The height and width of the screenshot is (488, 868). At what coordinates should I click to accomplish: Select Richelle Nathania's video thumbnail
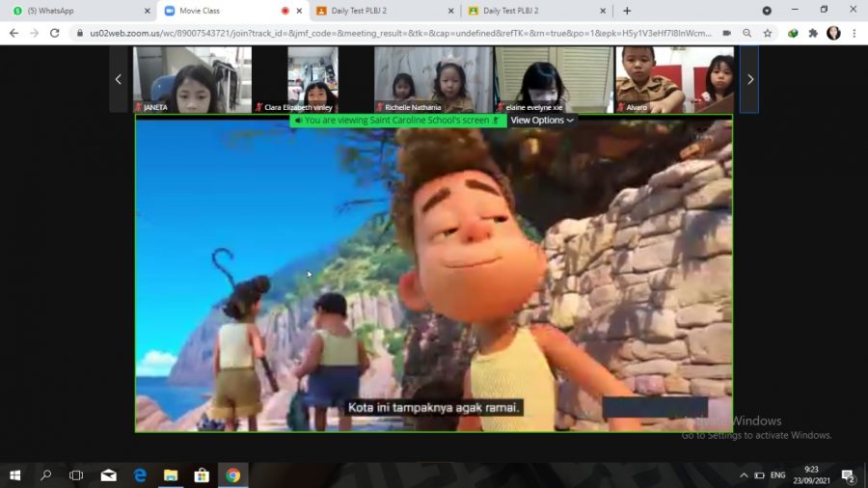(x=433, y=79)
